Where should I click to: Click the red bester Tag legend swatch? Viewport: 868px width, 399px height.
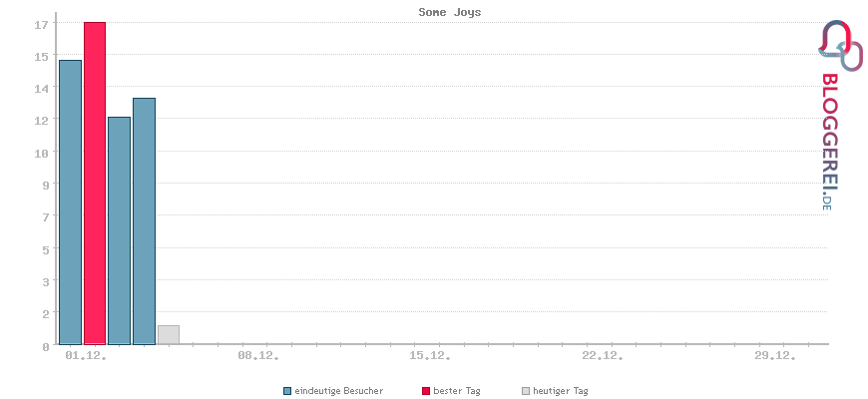pos(426,391)
